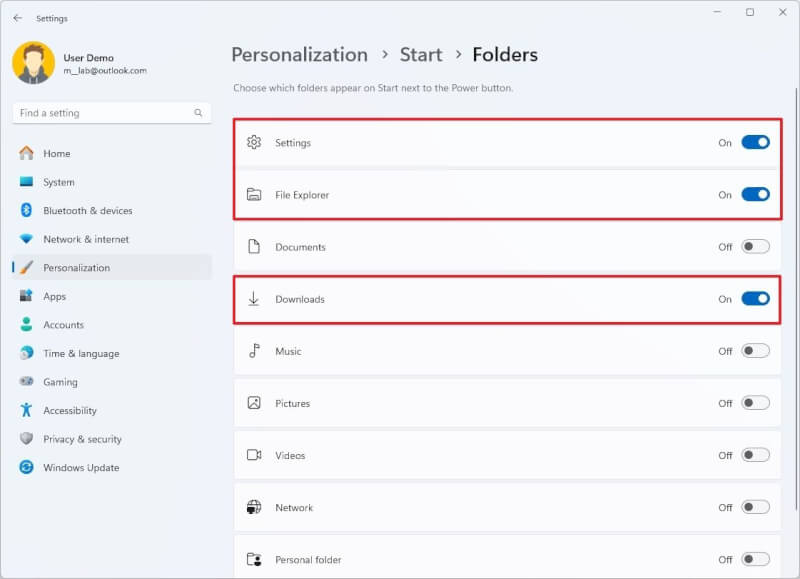Click the back arrow icon
The width and height of the screenshot is (800, 579).
(x=18, y=18)
